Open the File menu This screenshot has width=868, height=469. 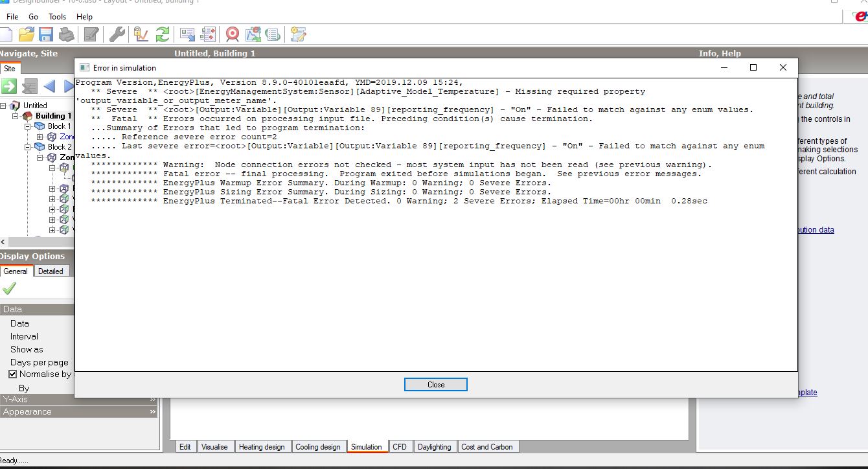pyautogui.click(x=12, y=17)
